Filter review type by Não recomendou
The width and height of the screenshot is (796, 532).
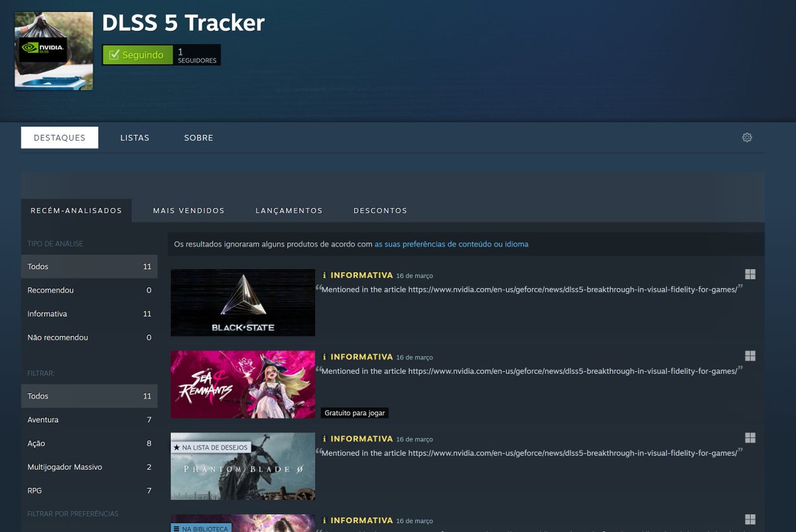point(90,338)
